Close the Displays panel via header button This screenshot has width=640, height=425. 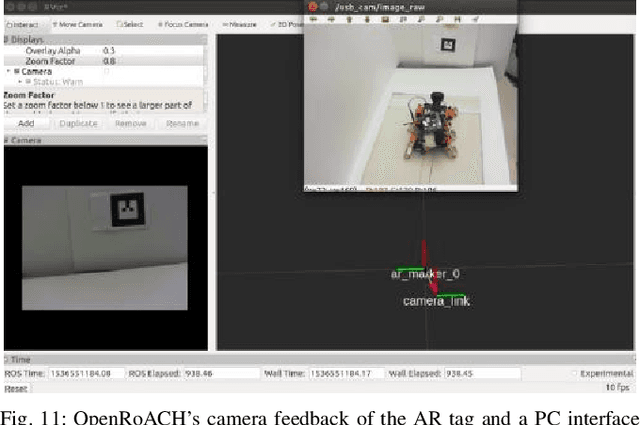(x=204, y=40)
